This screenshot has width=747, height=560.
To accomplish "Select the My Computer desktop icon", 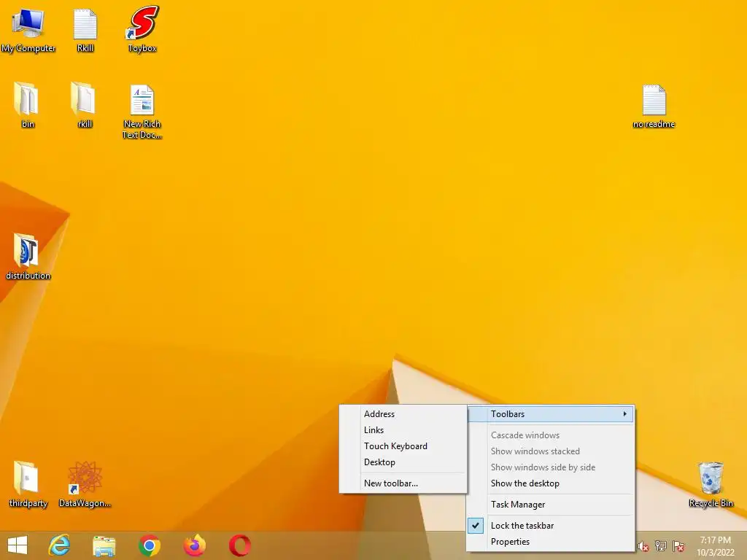I will pos(28,30).
